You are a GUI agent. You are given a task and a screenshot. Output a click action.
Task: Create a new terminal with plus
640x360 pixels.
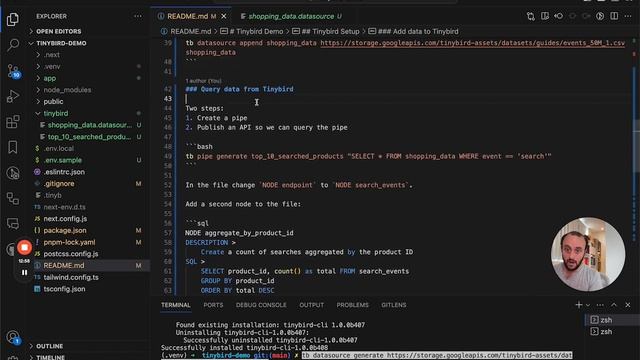point(578,305)
